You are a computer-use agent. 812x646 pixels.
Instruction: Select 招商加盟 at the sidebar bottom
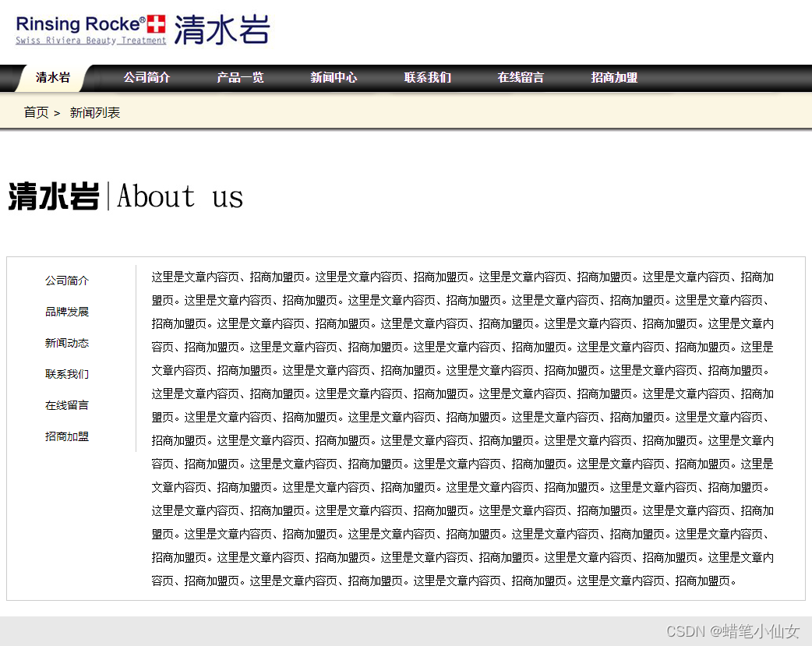[67, 436]
